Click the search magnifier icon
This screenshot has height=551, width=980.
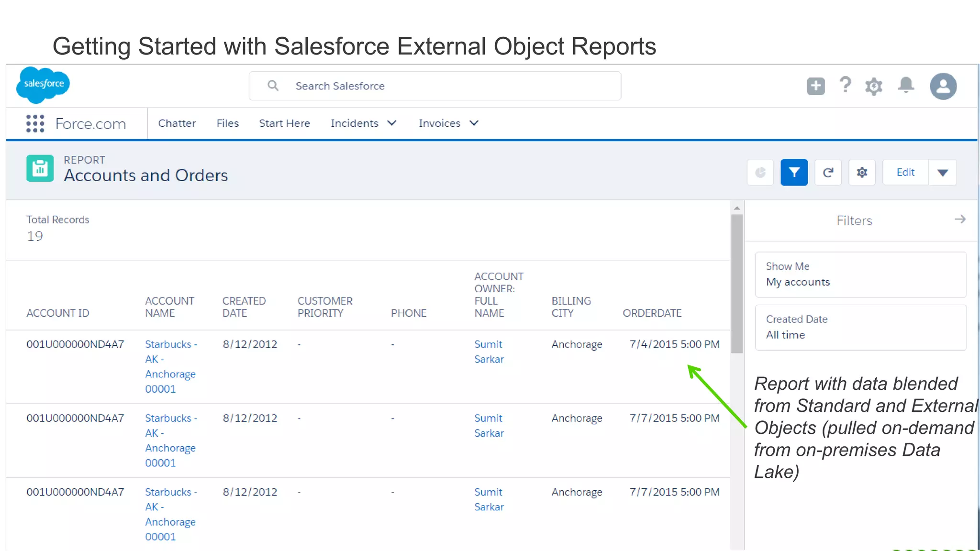click(273, 86)
